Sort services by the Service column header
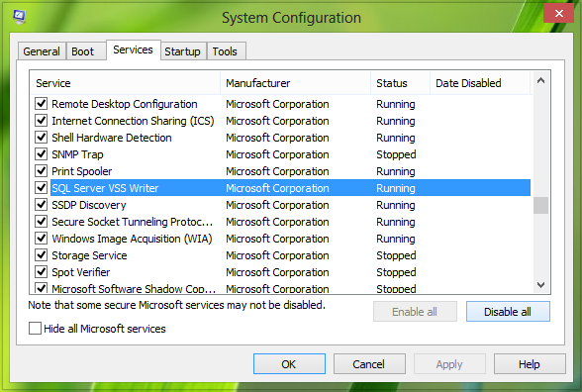This screenshot has width=582, height=392. click(126, 83)
